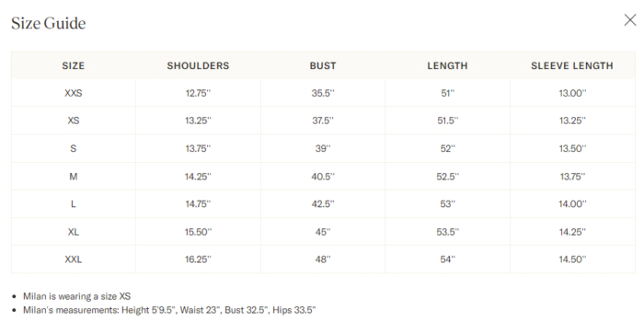The height and width of the screenshot is (333, 644).
Task: Click the LENGTH column header
Action: [x=447, y=65]
